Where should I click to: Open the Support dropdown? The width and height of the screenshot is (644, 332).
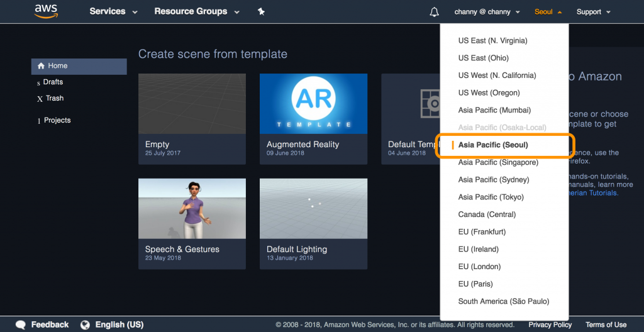pos(594,12)
